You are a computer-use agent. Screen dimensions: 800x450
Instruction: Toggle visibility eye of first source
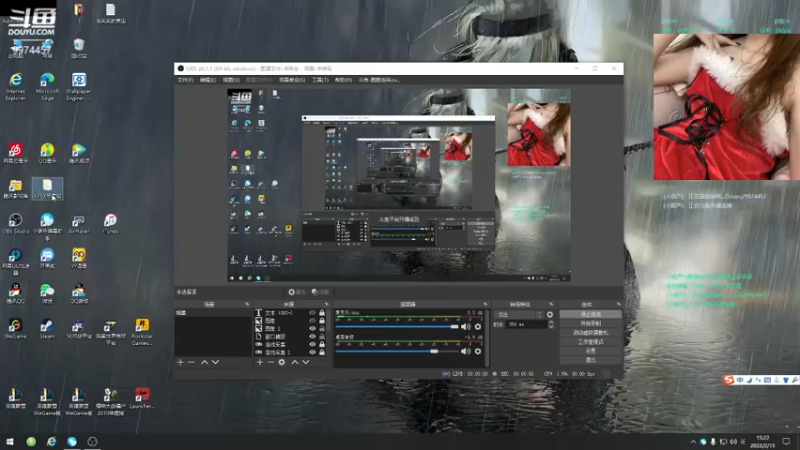coord(312,313)
